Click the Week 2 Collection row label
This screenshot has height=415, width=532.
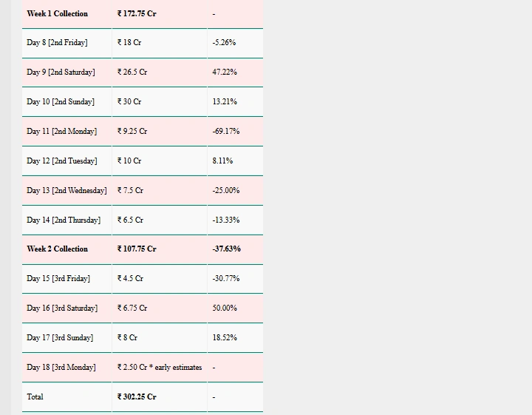(57, 249)
